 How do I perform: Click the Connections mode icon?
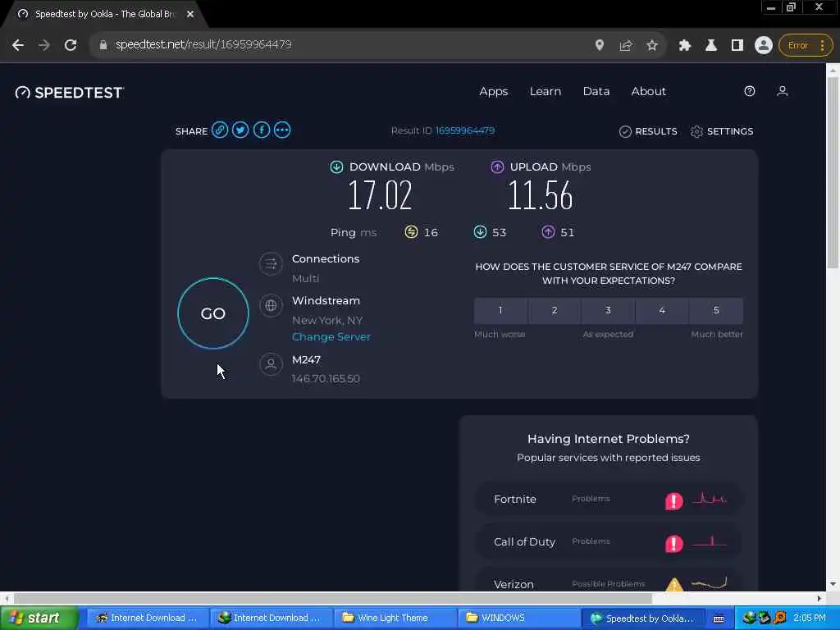point(271,263)
